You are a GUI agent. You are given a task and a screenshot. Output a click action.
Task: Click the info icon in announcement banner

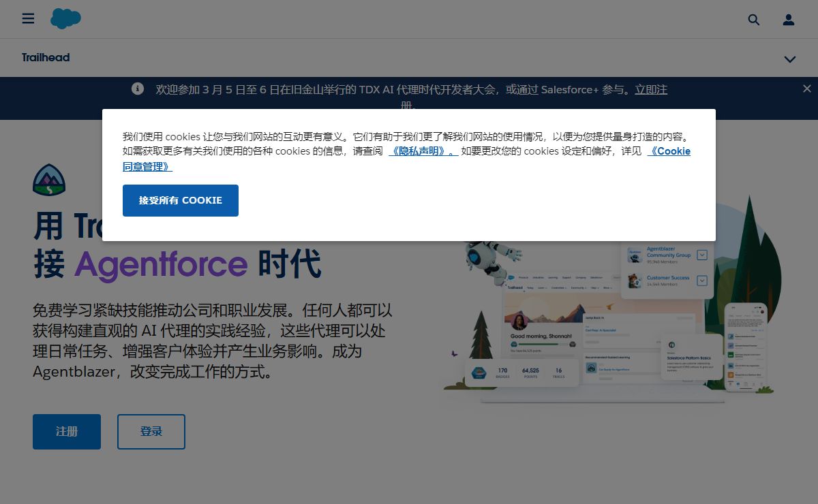[138, 89]
